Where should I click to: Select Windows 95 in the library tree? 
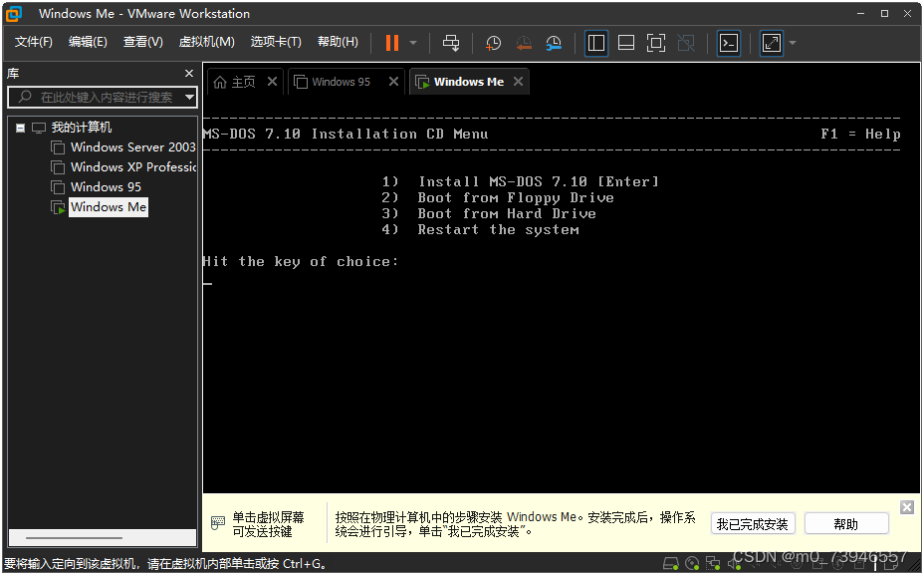(107, 187)
